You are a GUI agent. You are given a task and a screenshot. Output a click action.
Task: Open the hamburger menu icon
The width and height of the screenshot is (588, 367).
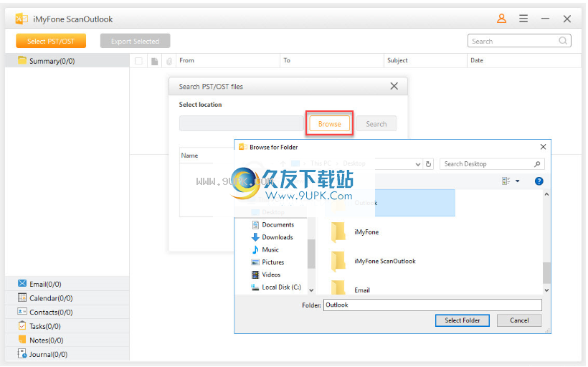pyautogui.click(x=523, y=19)
